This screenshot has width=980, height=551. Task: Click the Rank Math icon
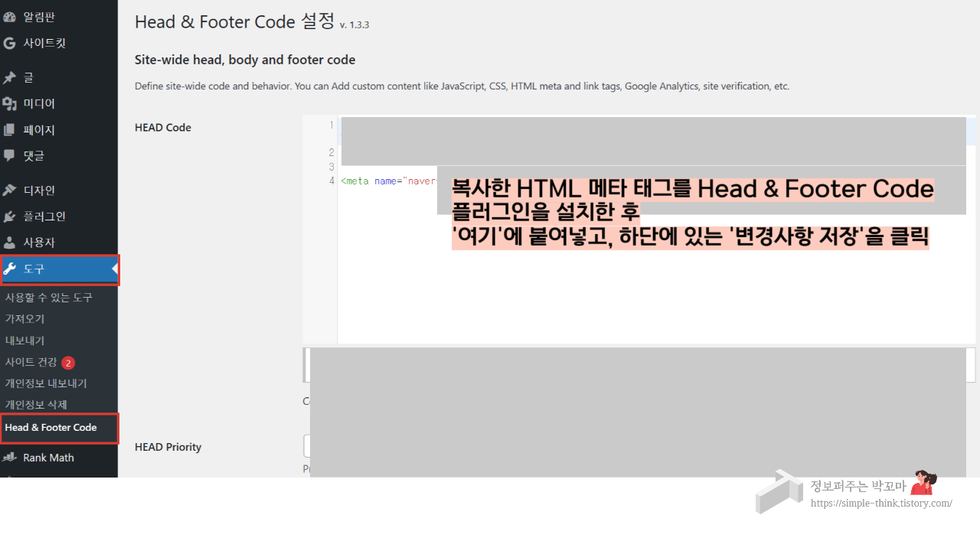click(x=9, y=458)
